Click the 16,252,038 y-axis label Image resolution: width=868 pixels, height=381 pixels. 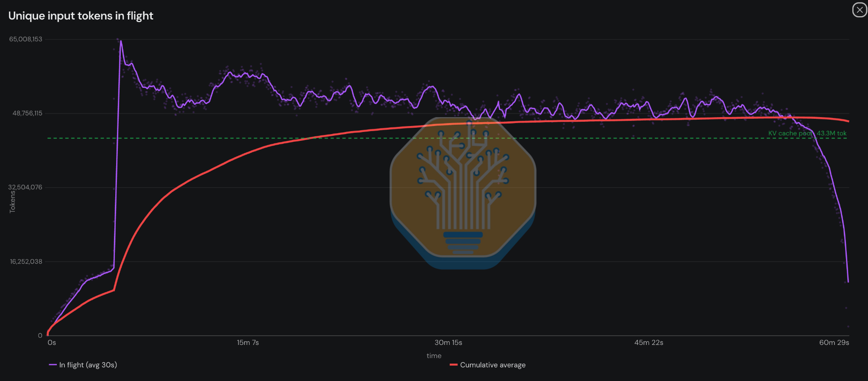pos(26,261)
